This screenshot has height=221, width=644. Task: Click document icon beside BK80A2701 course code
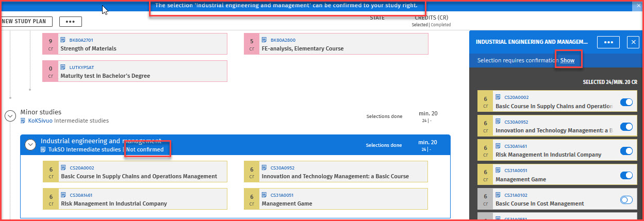[63, 40]
